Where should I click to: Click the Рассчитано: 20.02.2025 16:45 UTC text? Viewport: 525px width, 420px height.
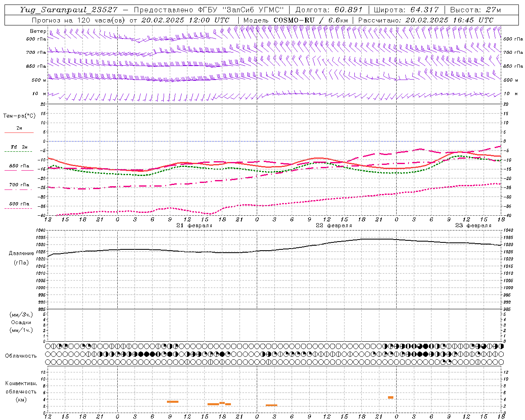click(426, 20)
